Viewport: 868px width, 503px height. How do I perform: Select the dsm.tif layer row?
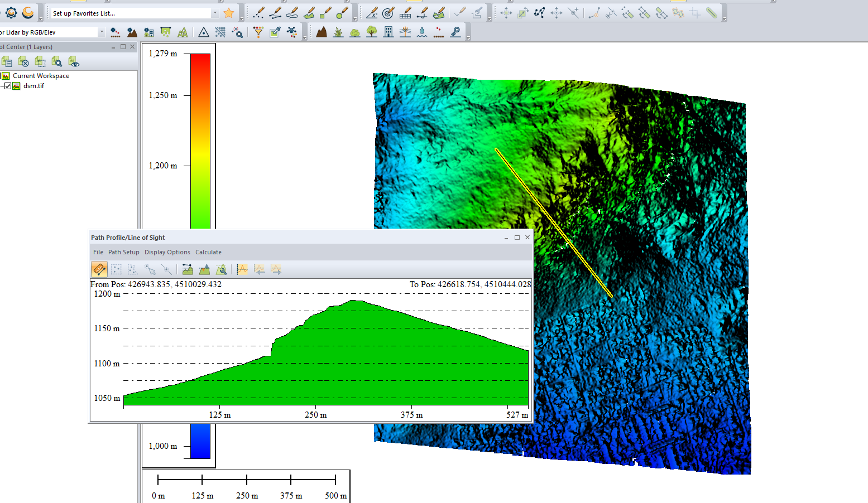coord(33,86)
